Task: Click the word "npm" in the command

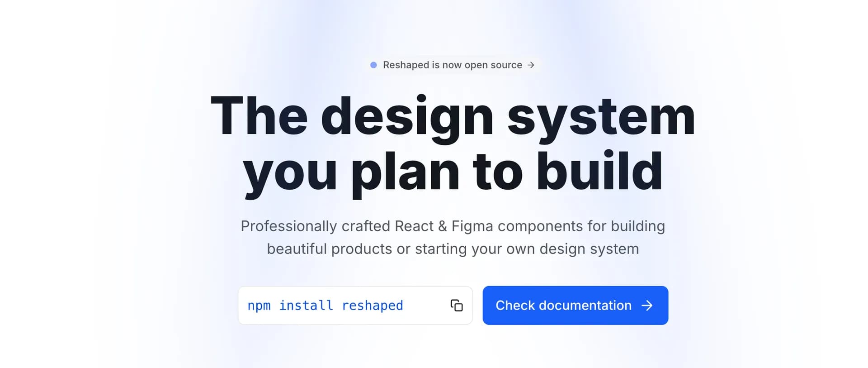Action: pos(259,306)
